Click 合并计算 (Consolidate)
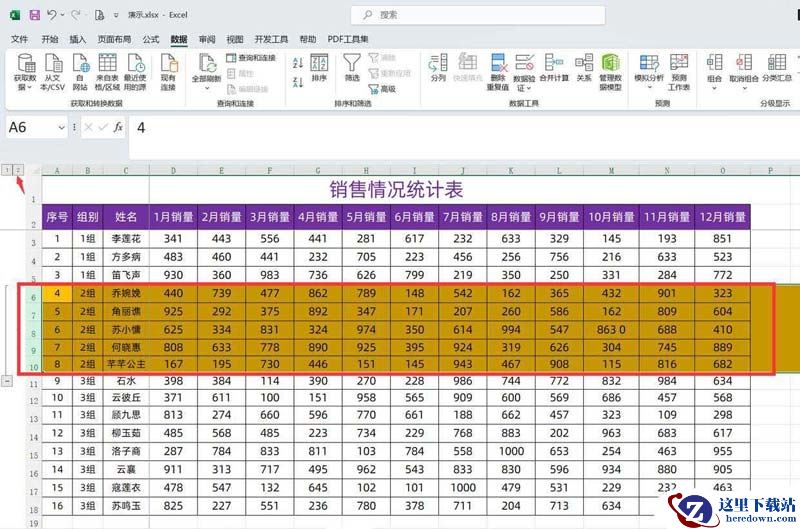 point(554,67)
